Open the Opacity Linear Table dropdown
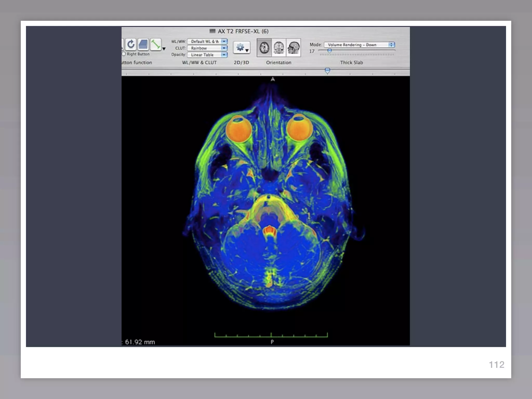The height and width of the screenshot is (399, 532). coord(207,55)
